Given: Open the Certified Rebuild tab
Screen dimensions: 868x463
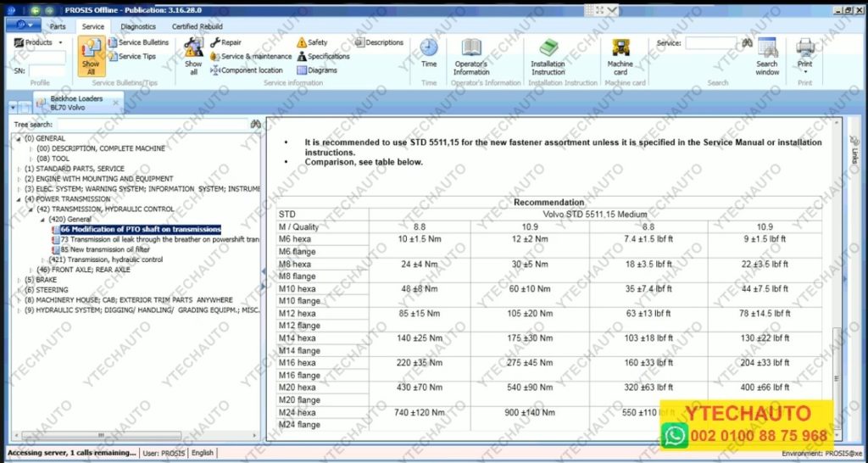Looking at the screenshot, I should coord(198,26).
